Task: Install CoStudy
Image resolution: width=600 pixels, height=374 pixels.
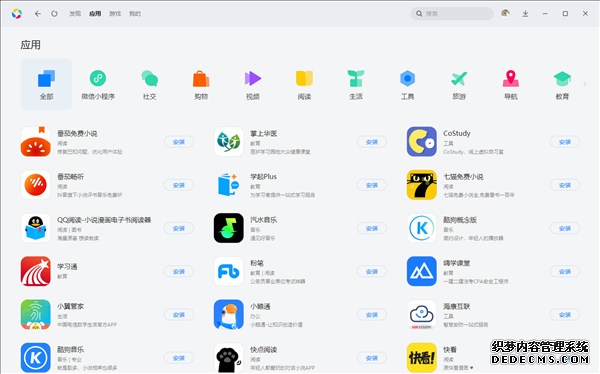Action: (x=565, y=142)
